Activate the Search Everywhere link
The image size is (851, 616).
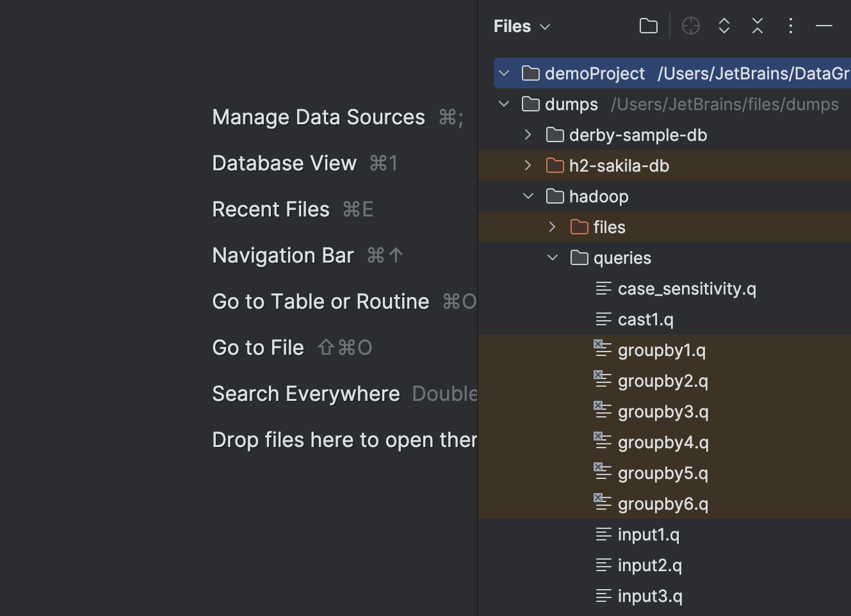305,393
